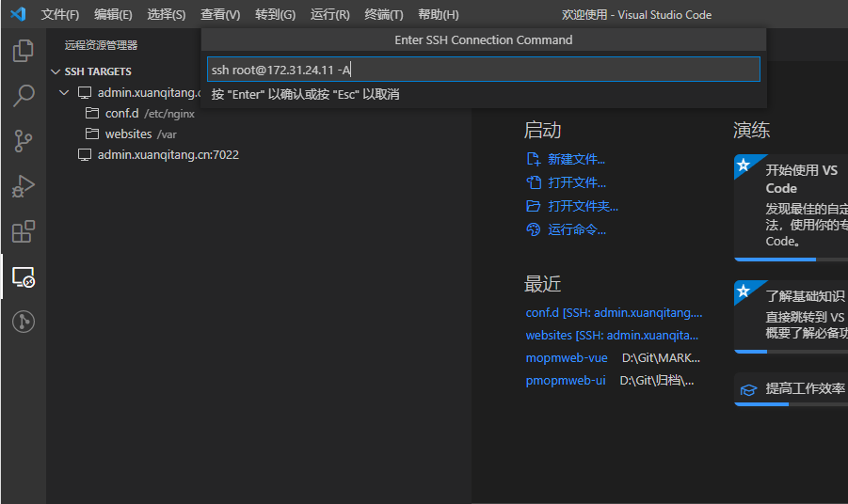Click the 运行命令... link
This screenshot has height=504, width=848.
pyautogui.click(x=577, y=229)
